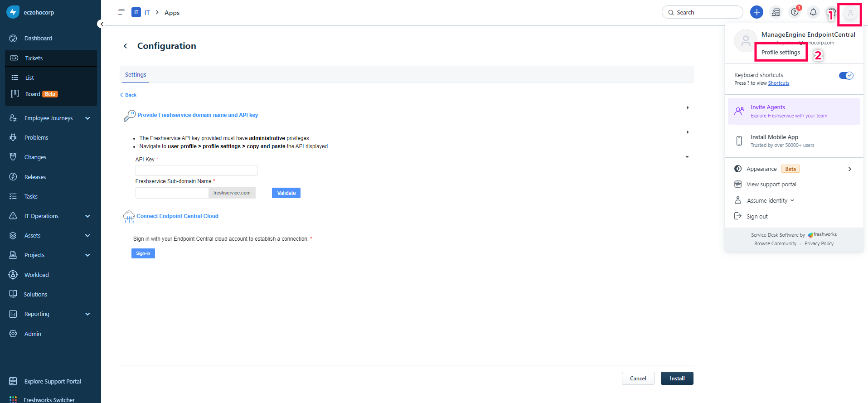Click Provide Freshservice domain name and API key

click(198, 115)
